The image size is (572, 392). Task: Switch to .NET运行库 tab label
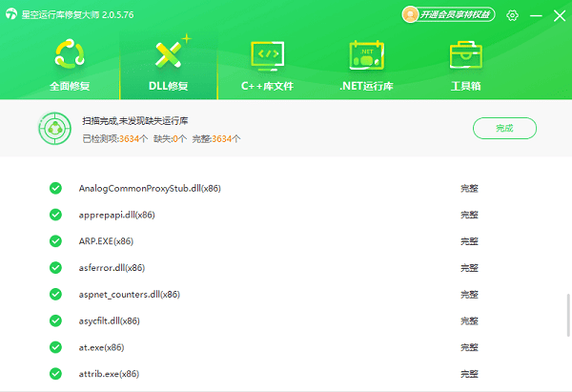[x=366, y=86]
